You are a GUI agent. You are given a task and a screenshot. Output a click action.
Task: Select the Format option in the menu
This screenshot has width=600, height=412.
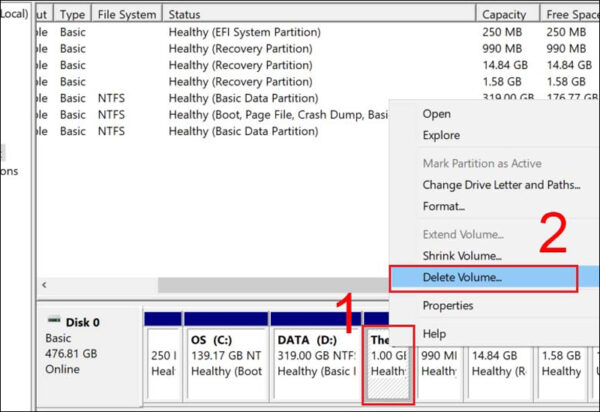click(444, 206)
